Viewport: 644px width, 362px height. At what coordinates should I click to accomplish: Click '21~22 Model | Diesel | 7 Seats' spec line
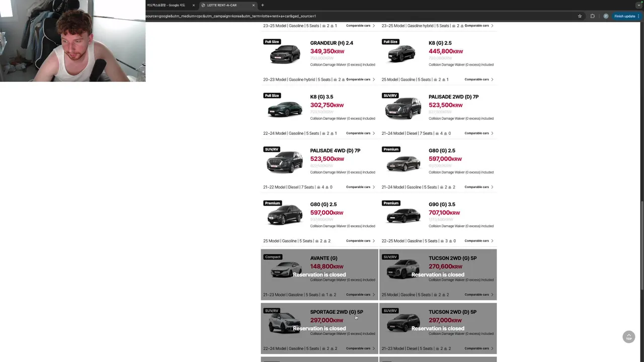pyautogui.click(x=298, y=187)
